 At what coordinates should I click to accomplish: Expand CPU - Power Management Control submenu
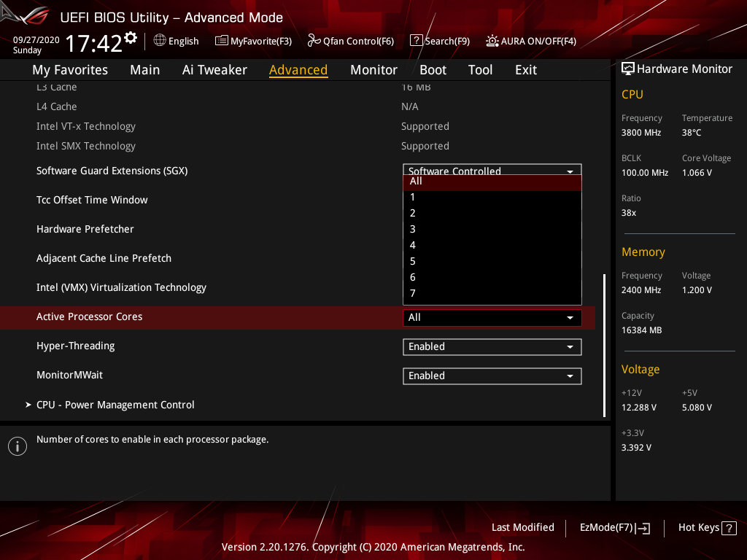point(115,405)
